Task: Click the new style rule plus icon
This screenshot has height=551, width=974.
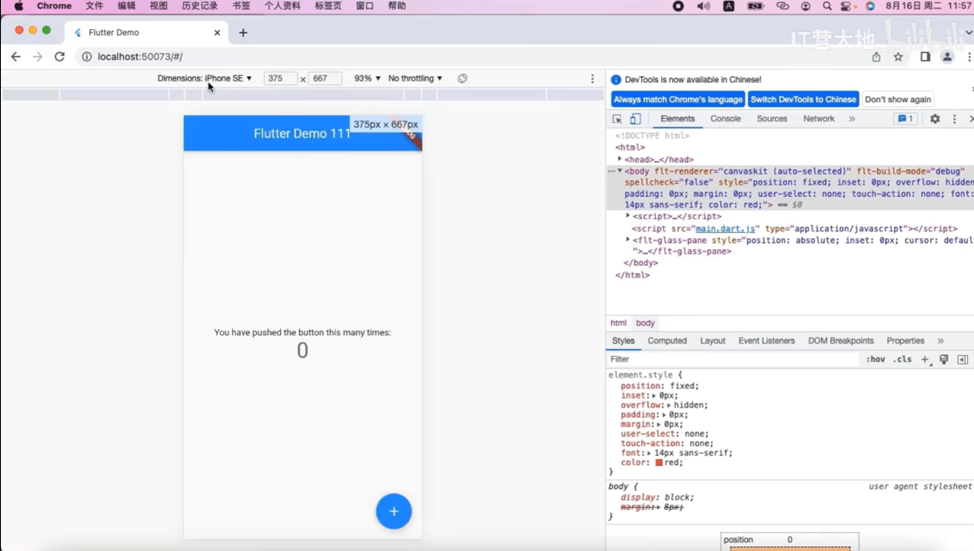Action: 926,359
